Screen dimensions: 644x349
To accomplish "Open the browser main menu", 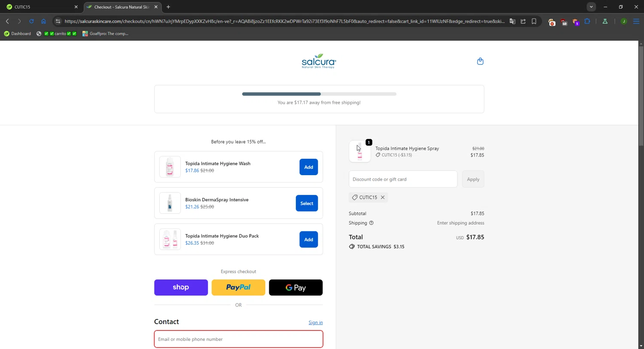I will (x=636, y=21).
